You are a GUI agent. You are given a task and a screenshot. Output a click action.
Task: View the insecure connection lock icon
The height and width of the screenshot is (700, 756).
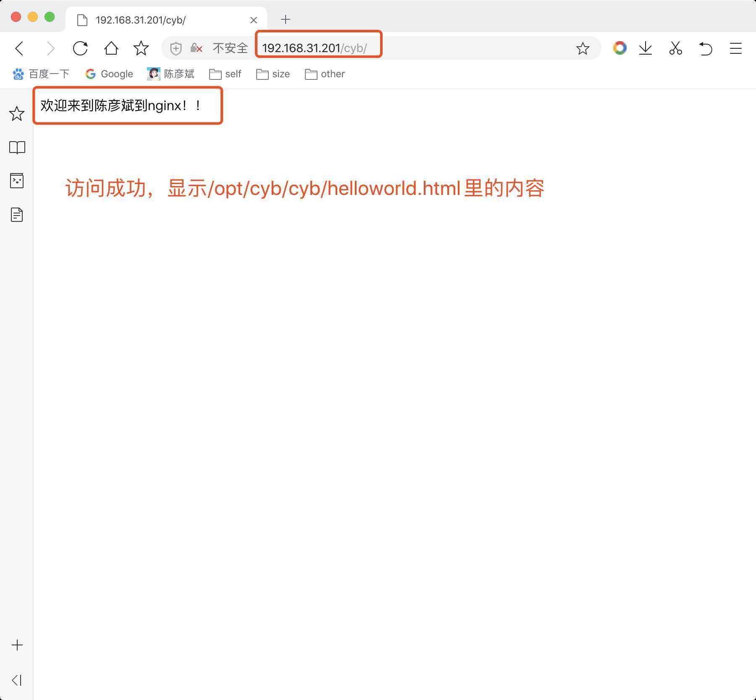(x=196, y=48)
